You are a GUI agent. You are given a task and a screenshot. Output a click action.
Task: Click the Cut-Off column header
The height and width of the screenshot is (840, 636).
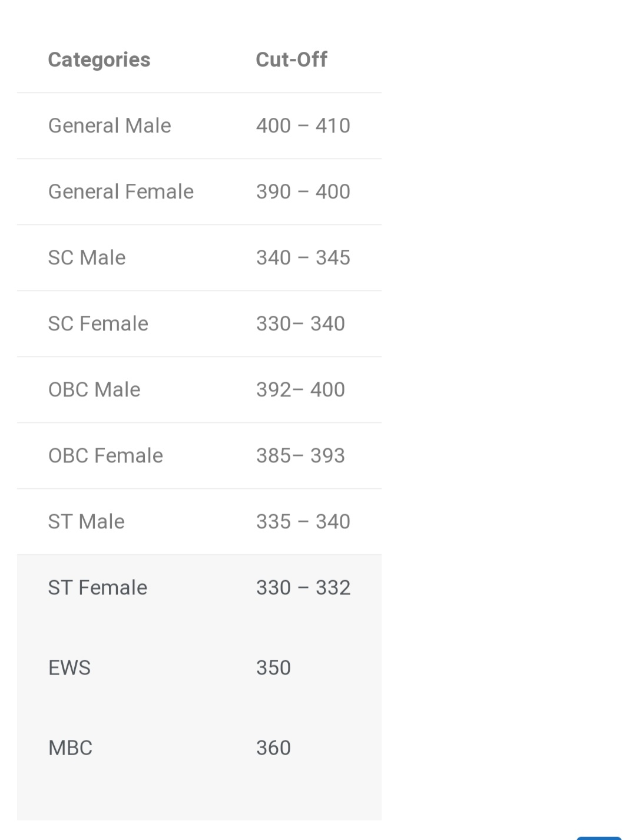pos(291,59)
